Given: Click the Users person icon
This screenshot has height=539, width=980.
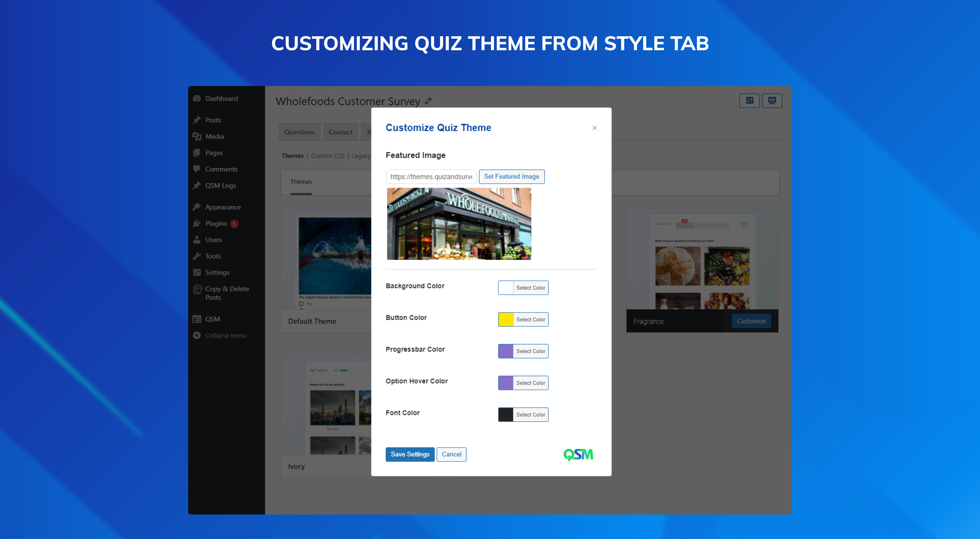Looking at the screenshot, I should click(197, 240).
